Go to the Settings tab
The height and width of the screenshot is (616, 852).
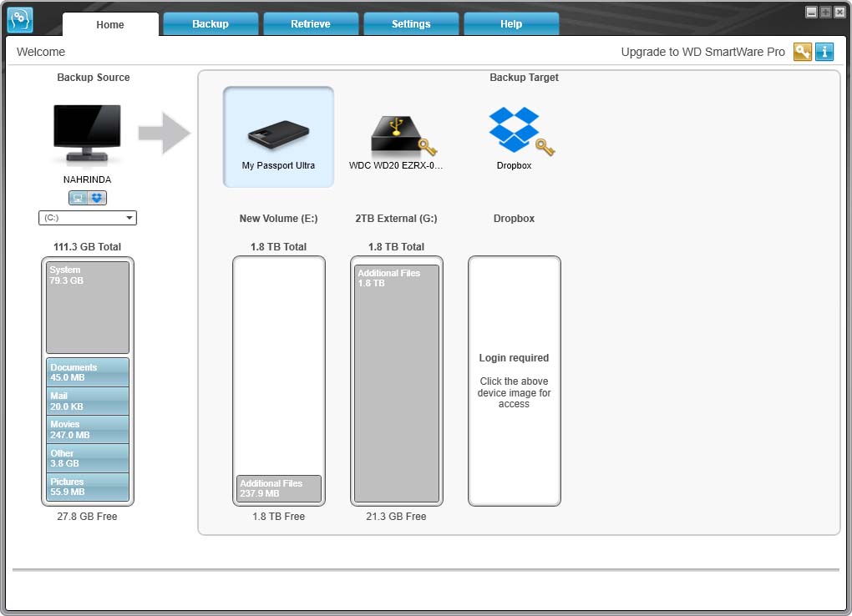[411, 24]
